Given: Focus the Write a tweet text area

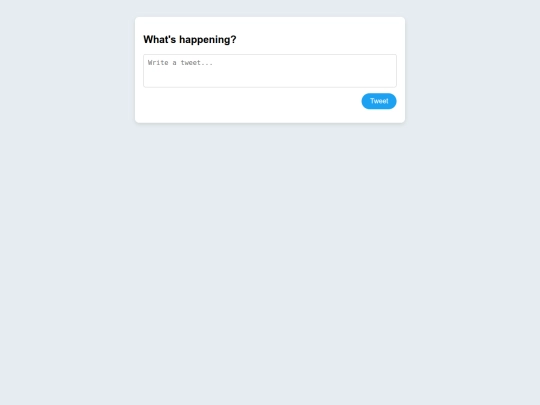Looking at the screenshot, I should point(270,71).
